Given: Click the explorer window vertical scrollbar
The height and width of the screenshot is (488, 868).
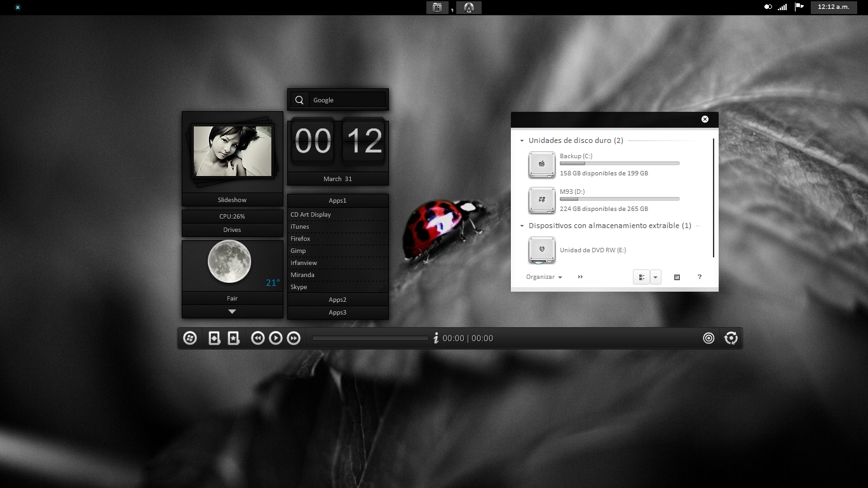Looking at the screenshot, I should pos(714,198).
